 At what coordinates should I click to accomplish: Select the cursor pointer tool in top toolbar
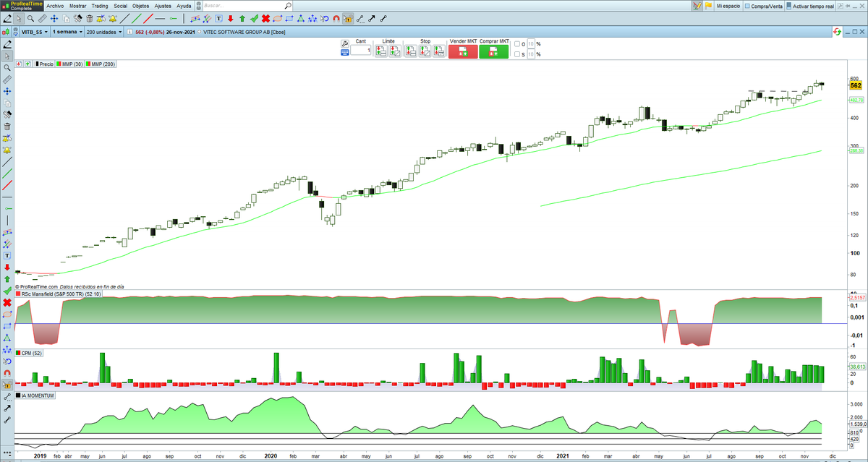pos(19,18)
